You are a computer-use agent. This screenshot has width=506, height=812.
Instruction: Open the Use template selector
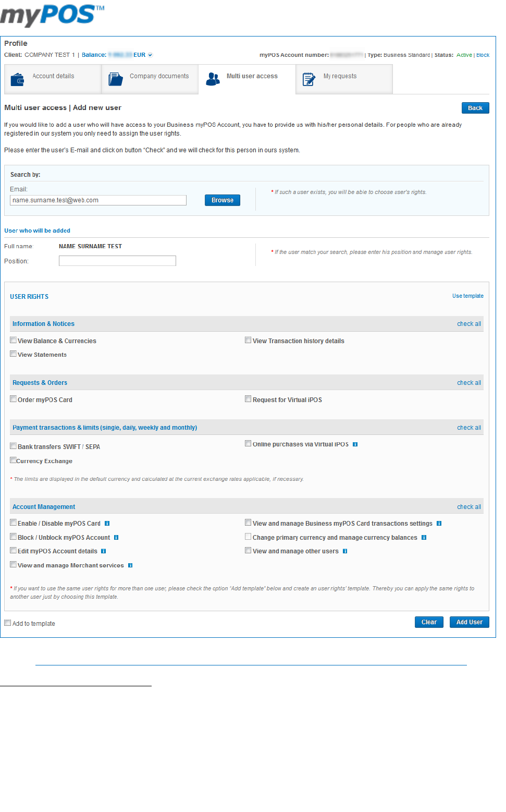coord(467,296)
